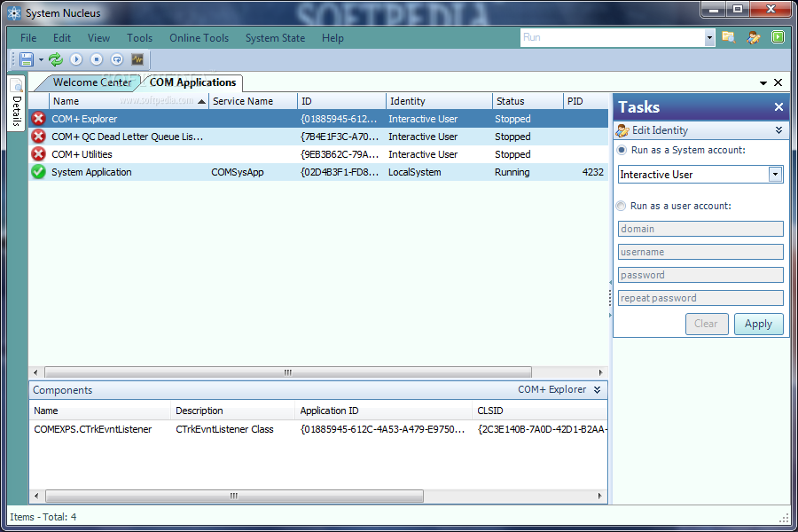Click the PID value 4232
798x532 pixels.
coord(593,172)
